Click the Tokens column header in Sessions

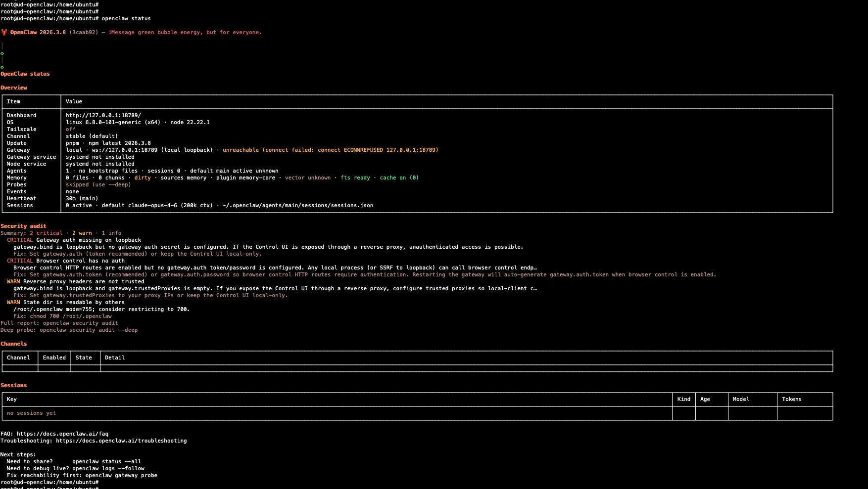click(791, 400)
